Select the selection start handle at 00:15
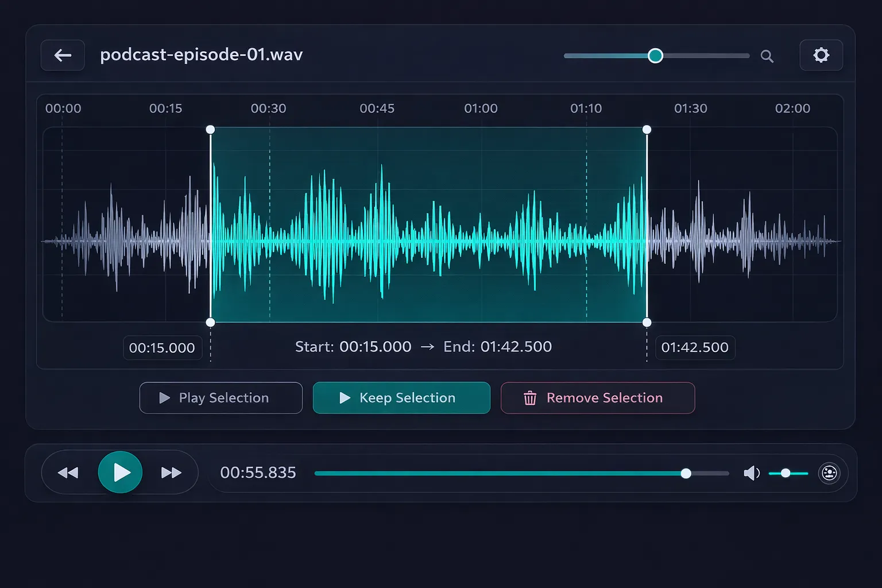The height and width of the screenshot is (588, 882). coord(210,130)
